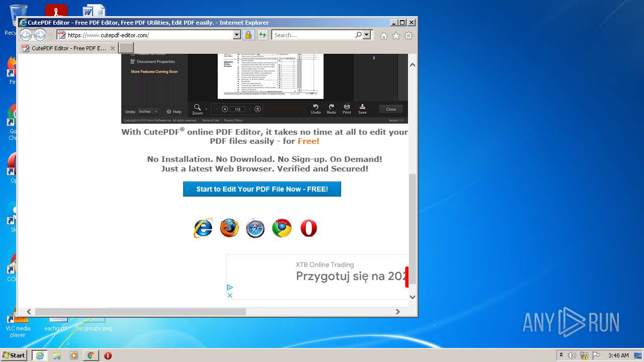Show hidden tray icons arrow

click(561, 355)
